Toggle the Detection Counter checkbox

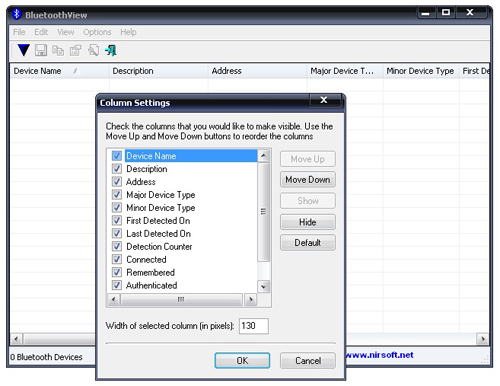[x=117, y=246]
